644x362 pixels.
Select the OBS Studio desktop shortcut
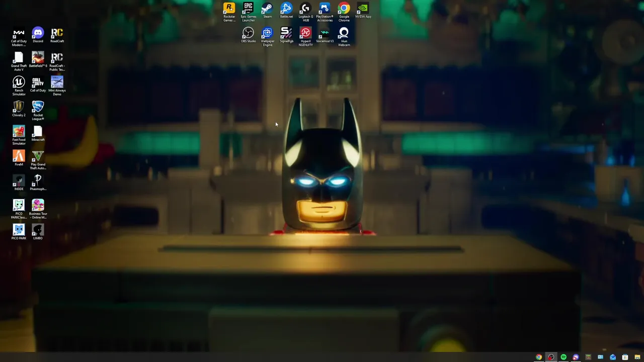click(248, 35)
